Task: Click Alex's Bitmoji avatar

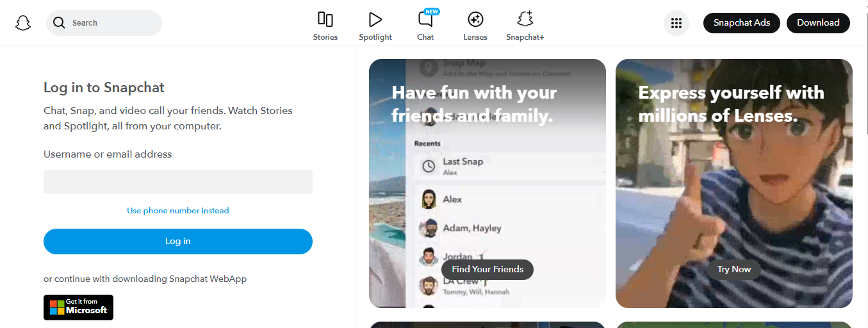Action: pyautogui.click(x=429, y=199)
